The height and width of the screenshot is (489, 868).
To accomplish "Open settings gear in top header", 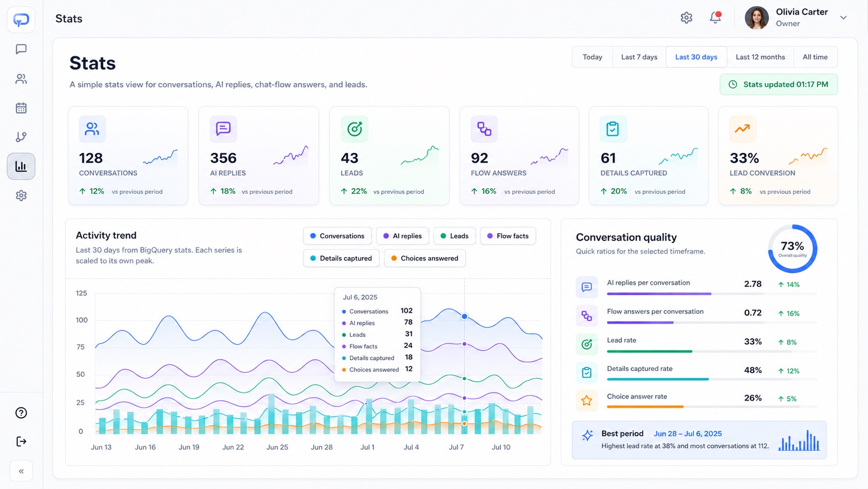I will pyautogui.click(x=686, y=18).
